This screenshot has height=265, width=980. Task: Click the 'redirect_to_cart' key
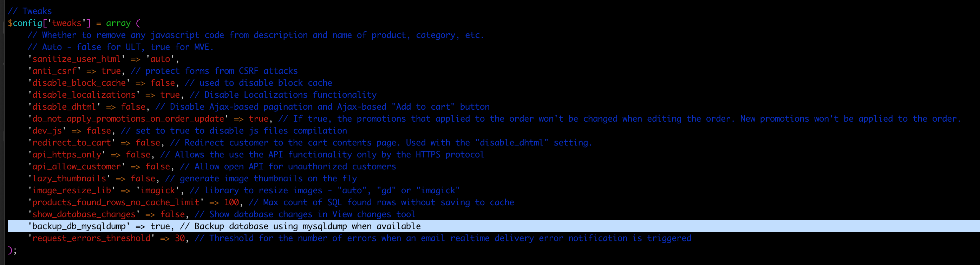click(72, 142)
